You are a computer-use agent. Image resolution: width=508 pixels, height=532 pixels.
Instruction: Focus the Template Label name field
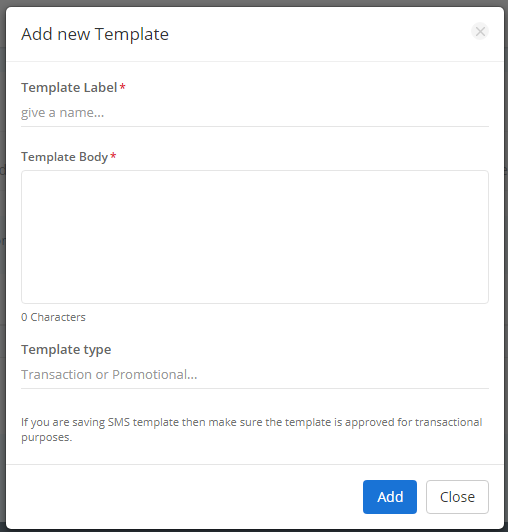255,113
